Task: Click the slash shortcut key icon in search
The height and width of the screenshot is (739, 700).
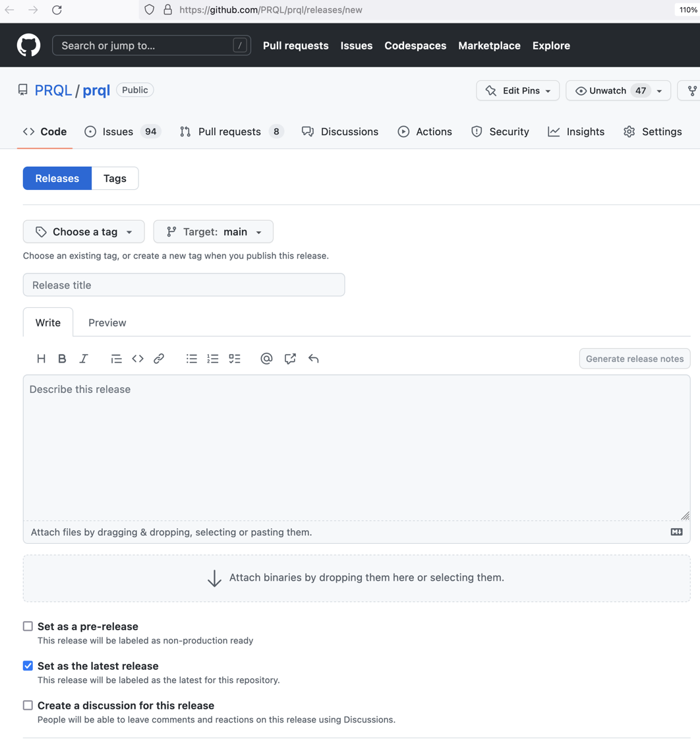Action: (240, 45)
